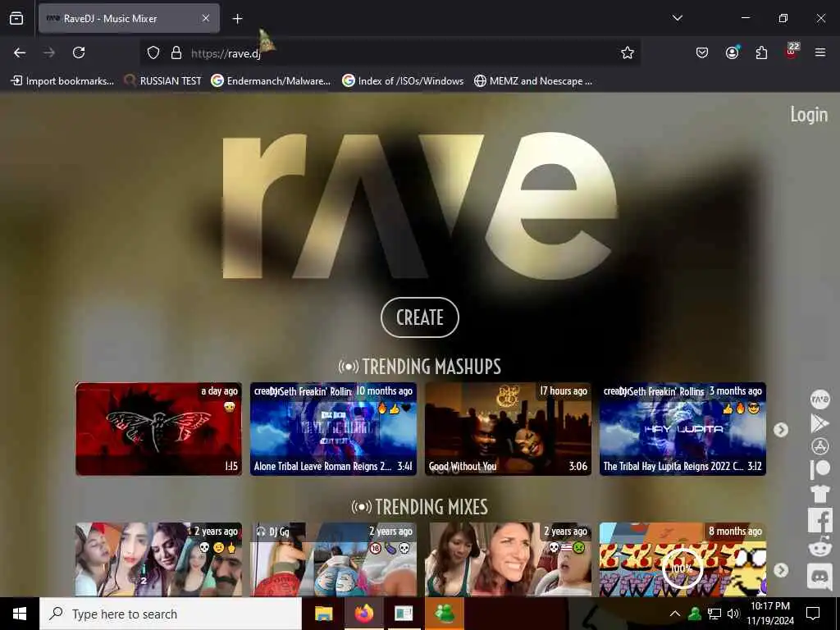Show next trending mixes with arrow
840x630 pixels.
tap(781, 570)
